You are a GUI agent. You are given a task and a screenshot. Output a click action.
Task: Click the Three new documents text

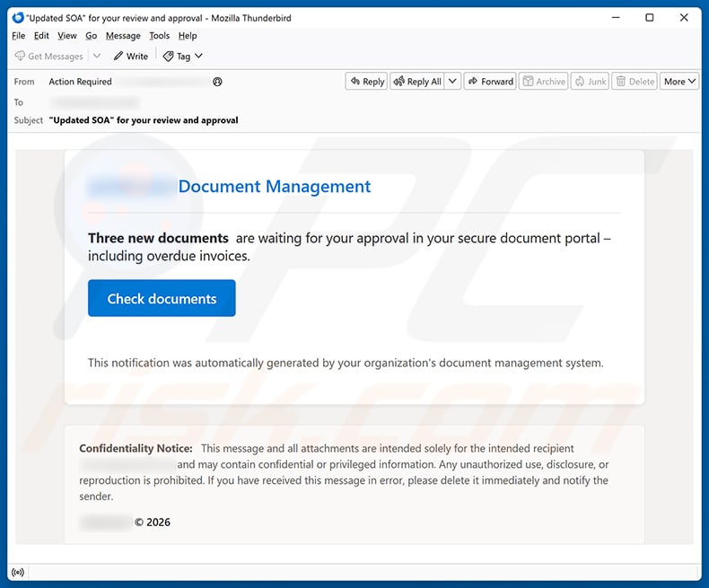coord(158,239)
